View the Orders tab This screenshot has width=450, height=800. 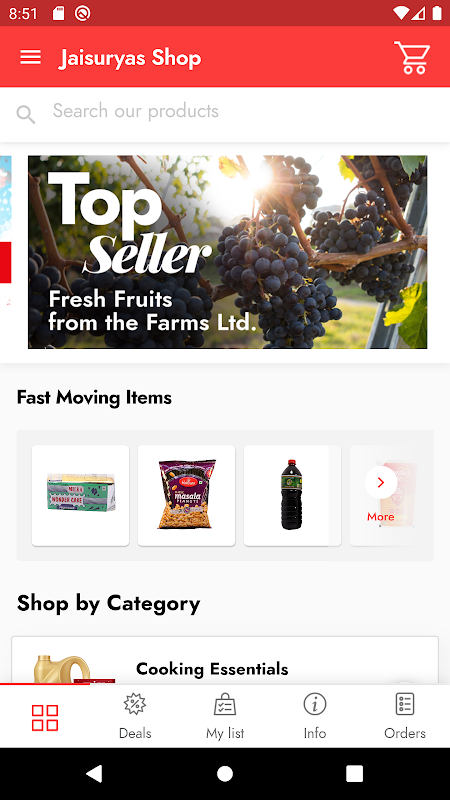tap(405, 716)
